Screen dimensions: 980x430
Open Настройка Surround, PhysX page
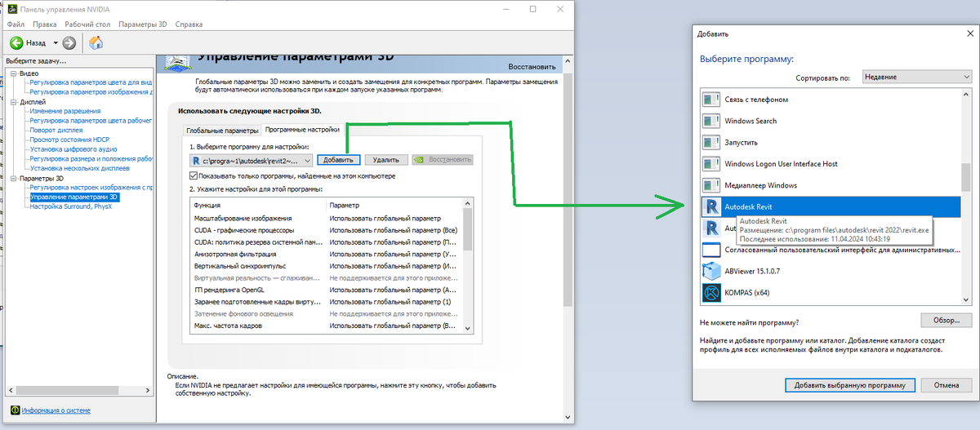click(x=73, y=206)
